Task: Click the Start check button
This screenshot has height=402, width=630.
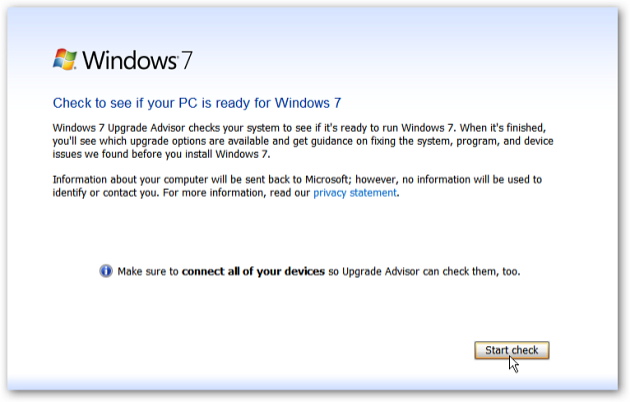Action: (x=511, y=350)
